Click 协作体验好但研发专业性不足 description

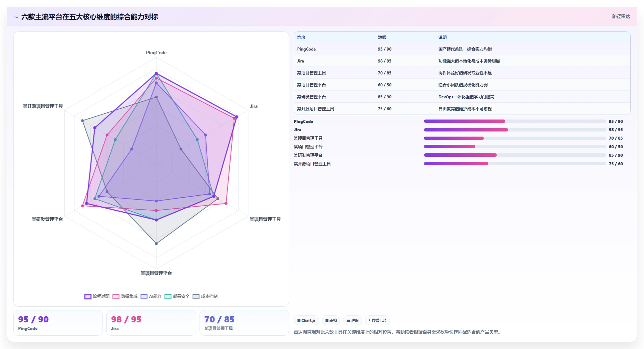[x=465, y=73]
